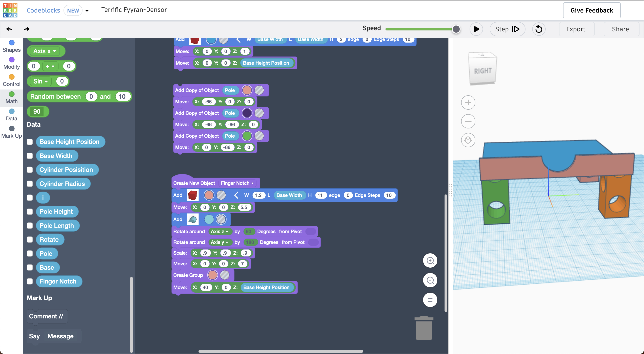Click the Undo arrow

pyautogui.click(x=9, y=29)
